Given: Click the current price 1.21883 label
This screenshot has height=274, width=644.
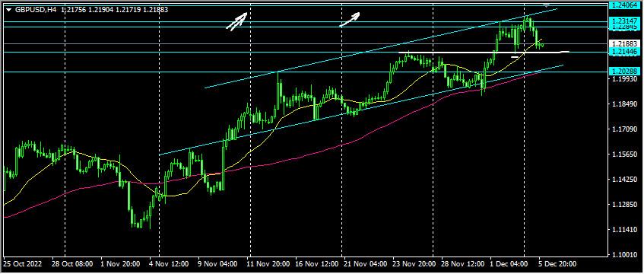Looking at the screenshot, I should point(624,43).
